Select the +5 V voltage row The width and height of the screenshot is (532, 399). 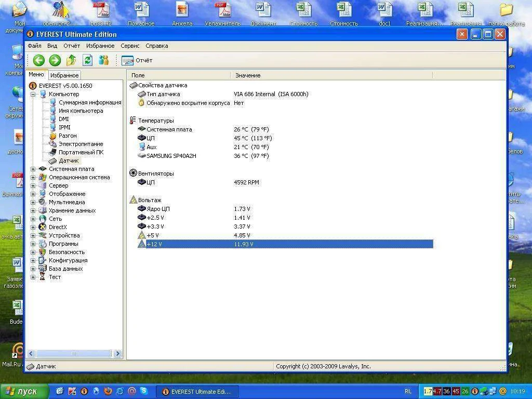(x=153, y=235)
